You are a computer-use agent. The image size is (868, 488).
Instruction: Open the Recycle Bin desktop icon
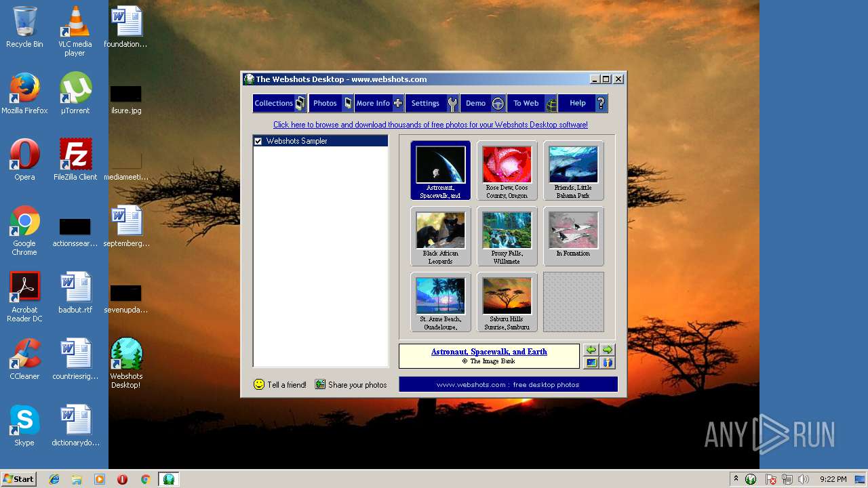(24, 27)
